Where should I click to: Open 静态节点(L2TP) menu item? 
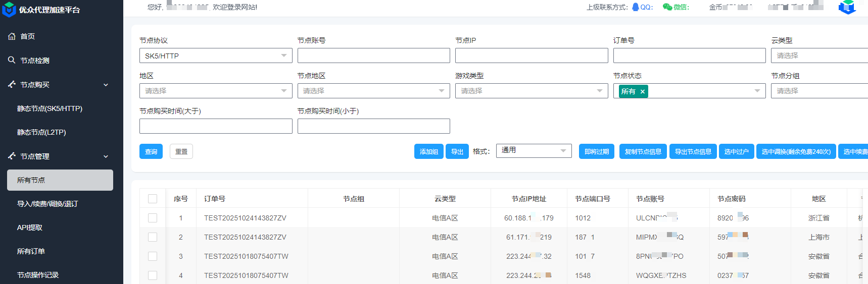coord(41,132)
